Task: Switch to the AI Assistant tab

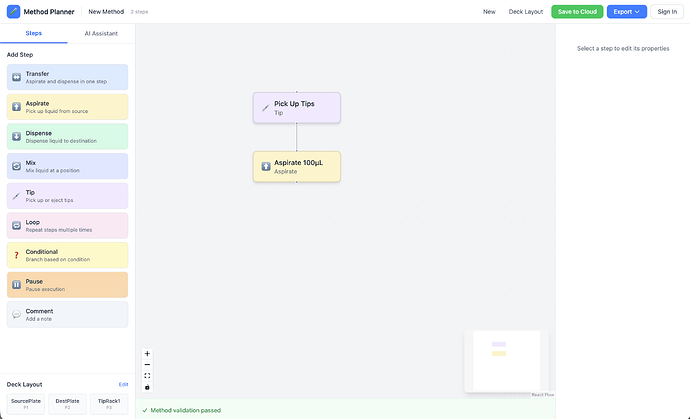Action: (x=101, y=33)
